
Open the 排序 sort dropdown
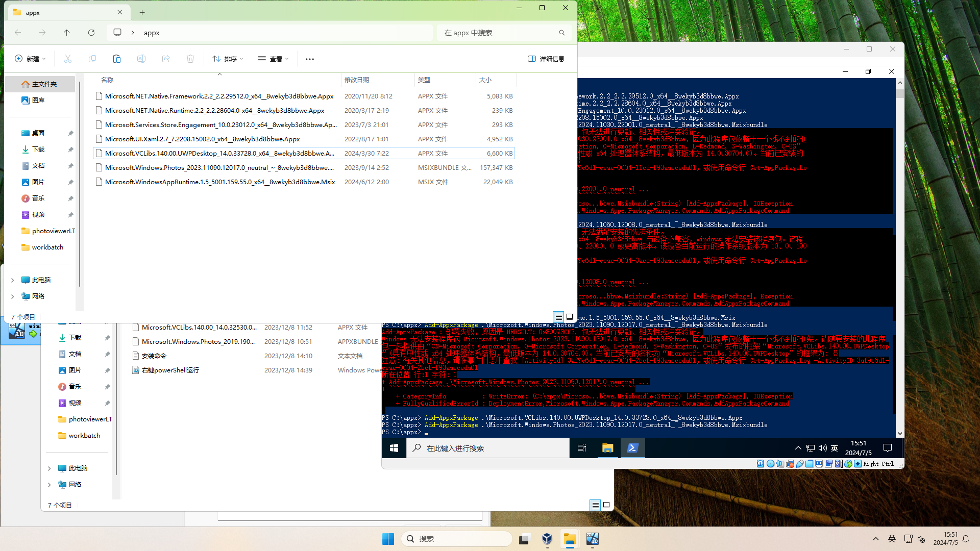228,59
